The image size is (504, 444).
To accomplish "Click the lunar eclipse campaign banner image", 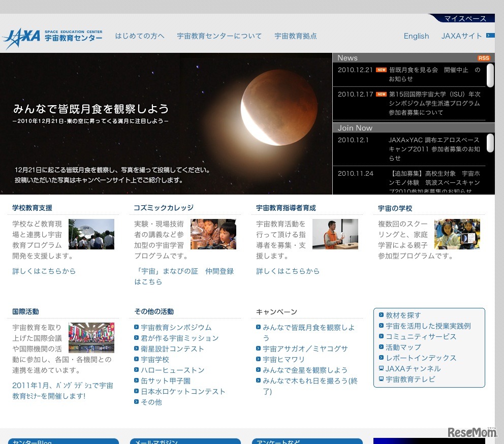I will click(x=167, y=122).
